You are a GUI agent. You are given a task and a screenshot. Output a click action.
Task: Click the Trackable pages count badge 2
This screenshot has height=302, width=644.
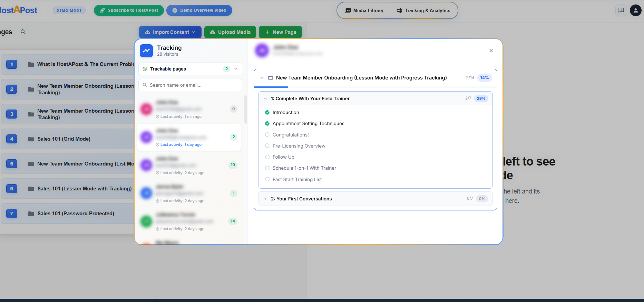click(226, 69)
